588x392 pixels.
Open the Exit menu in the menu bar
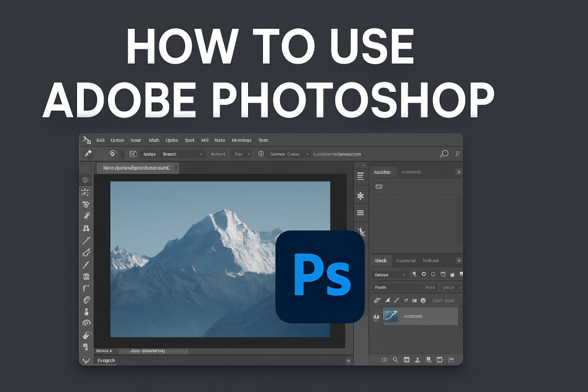(100, 140)
